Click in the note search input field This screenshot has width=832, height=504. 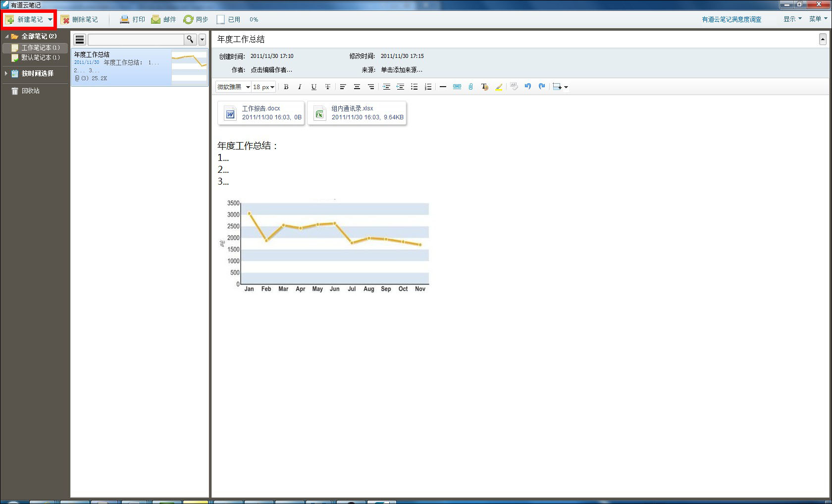point(136,40)
